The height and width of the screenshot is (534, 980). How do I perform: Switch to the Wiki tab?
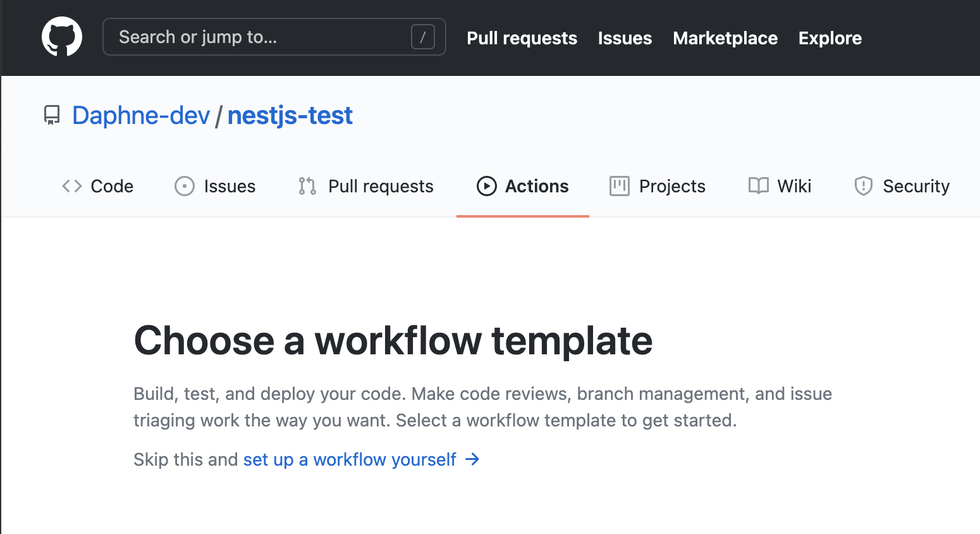780,186
